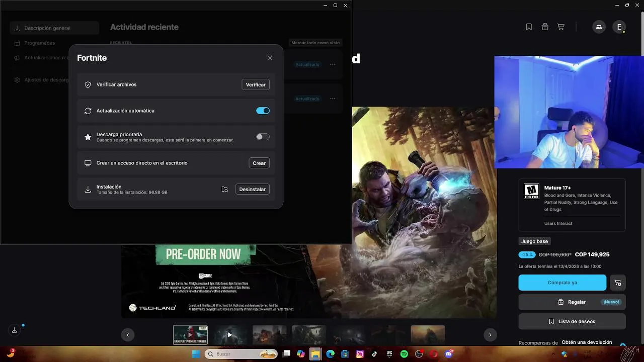Click Marcar todo como visto
The height and width of the screenshot is (362, 644).
tap(315, 43)
